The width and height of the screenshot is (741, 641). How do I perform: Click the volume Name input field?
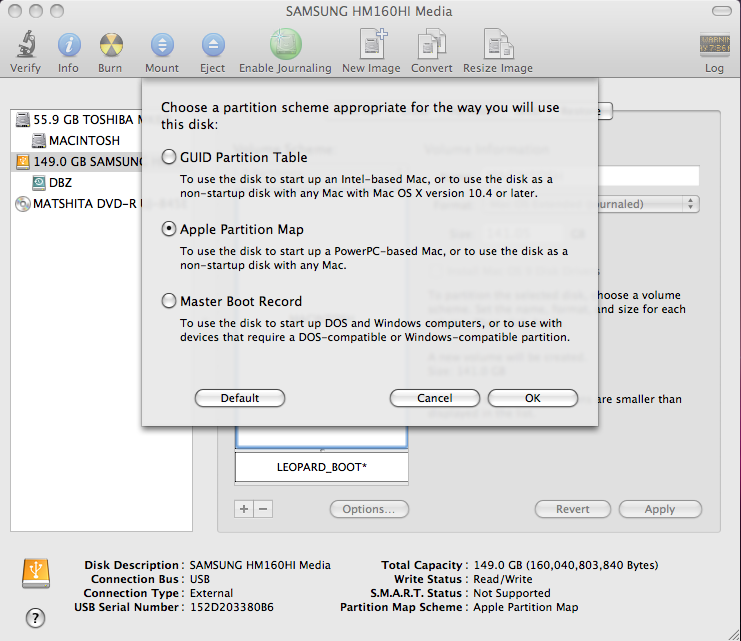pos(648,175)
